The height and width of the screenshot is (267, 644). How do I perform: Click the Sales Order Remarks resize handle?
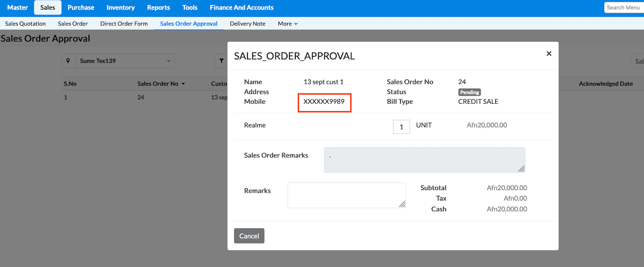click(521, 169)
